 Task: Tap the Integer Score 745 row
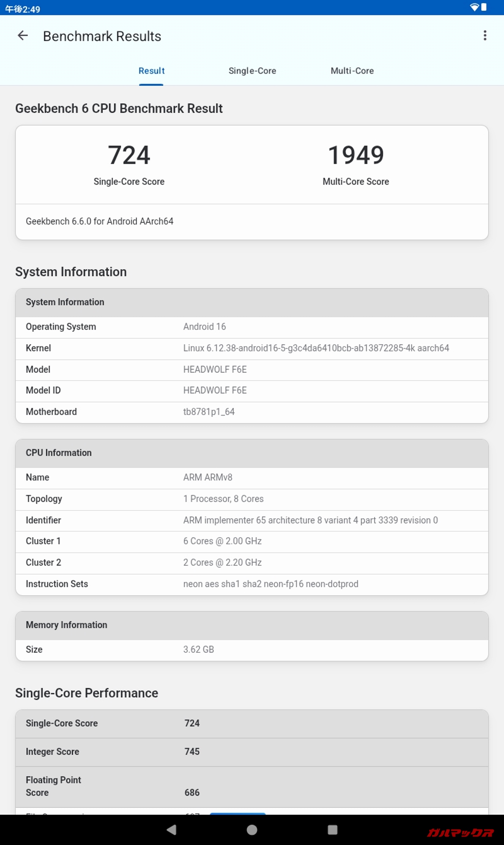pyautogui.click(x=252, y=752)
